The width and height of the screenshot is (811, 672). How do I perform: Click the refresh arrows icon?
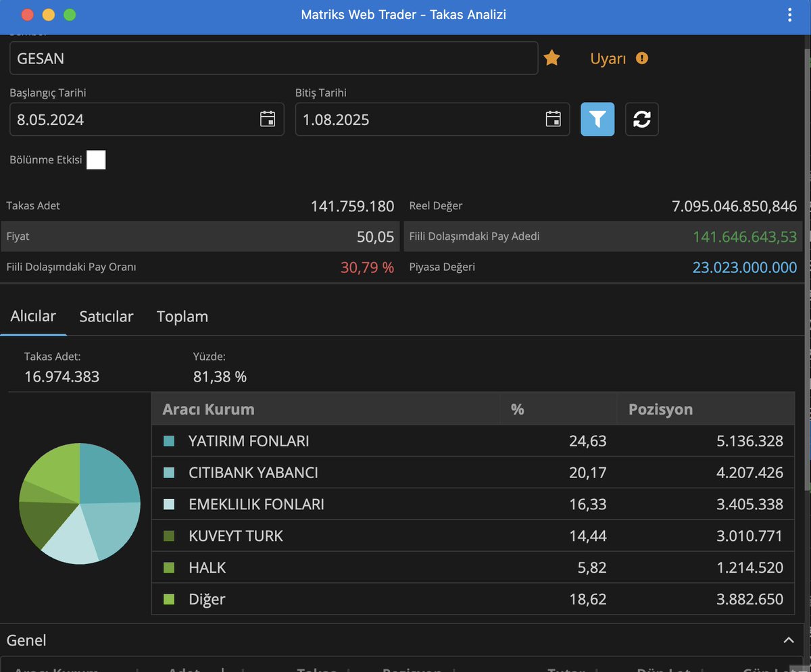642,120
